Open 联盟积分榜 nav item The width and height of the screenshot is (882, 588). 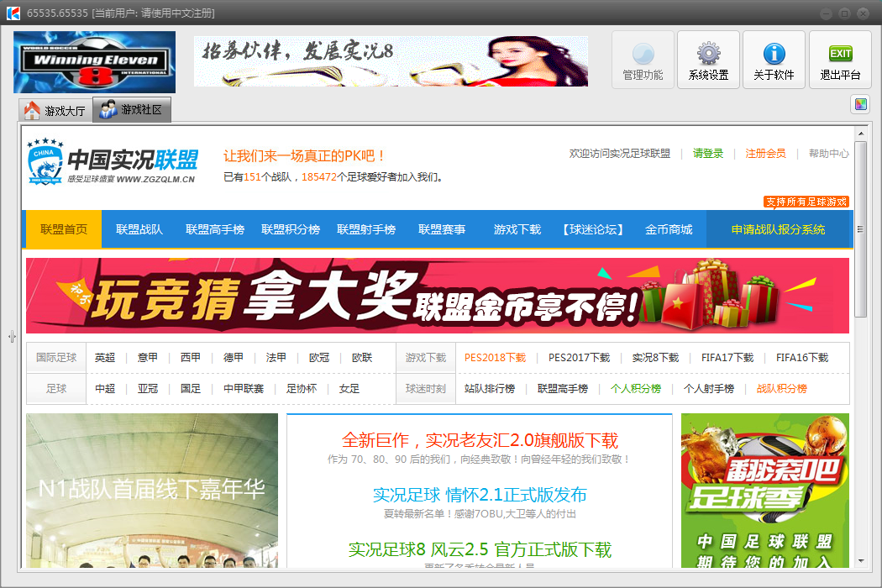click(x=291, y=229)
